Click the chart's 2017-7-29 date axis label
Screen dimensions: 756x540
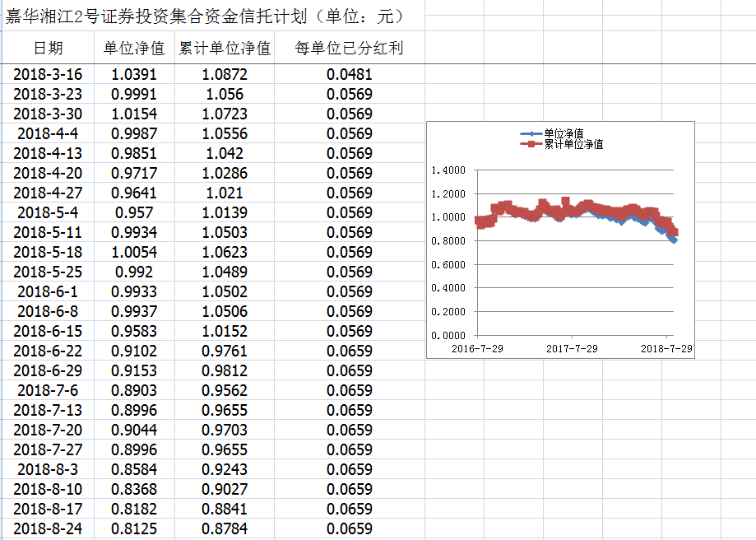(572, 349)
